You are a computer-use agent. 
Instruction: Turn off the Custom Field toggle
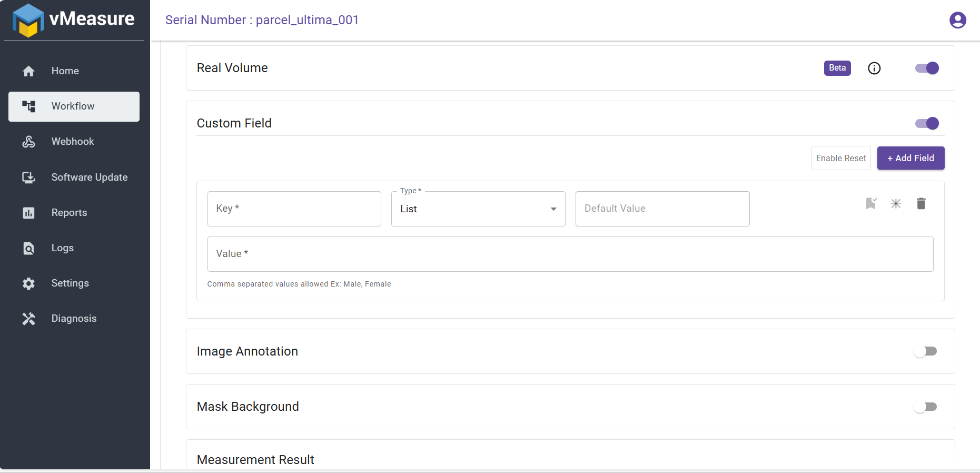tap(927, 123)
